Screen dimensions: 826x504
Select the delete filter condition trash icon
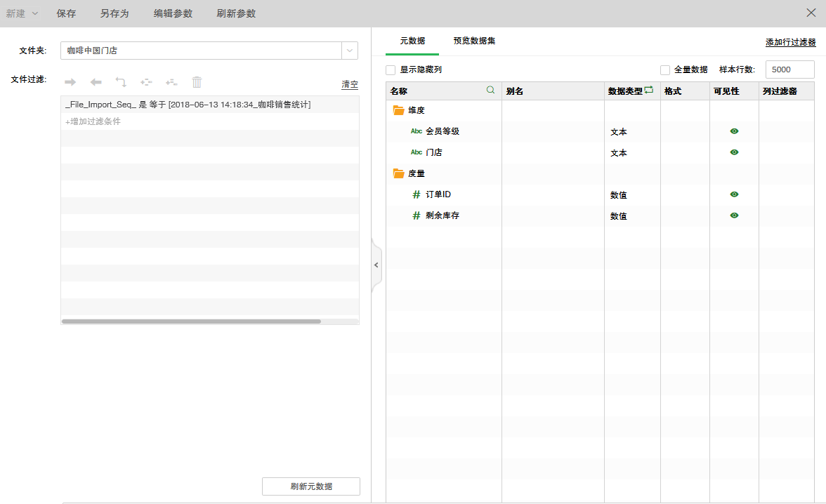coord(197,82)
